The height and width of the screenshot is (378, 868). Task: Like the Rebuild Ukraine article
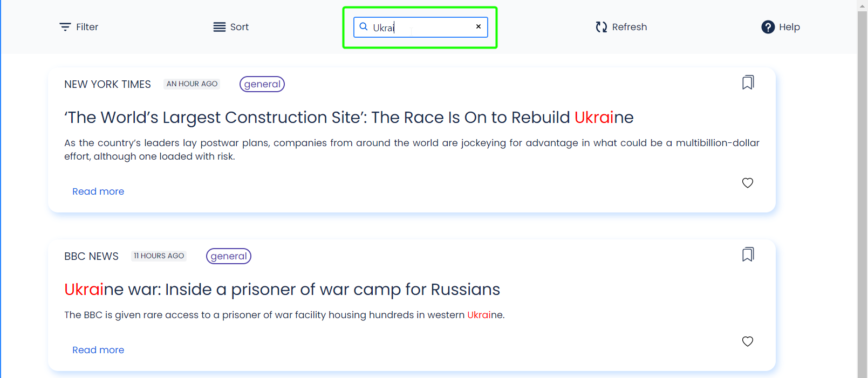pos(748,183)
